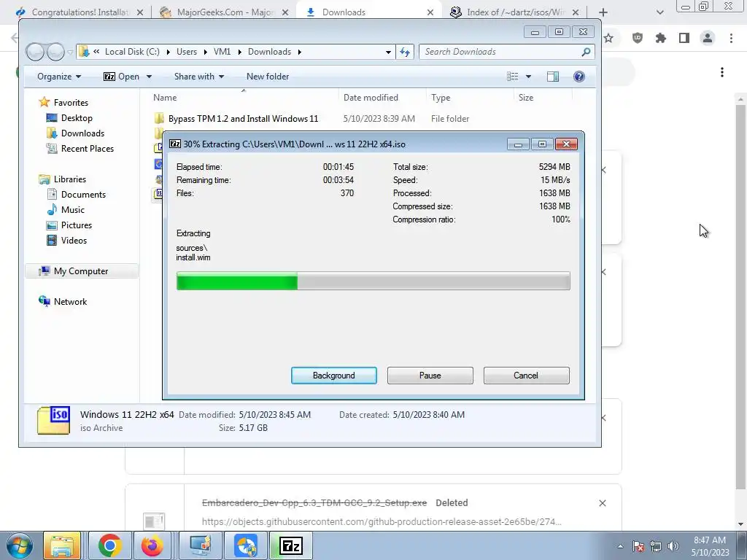Image resolution: width=747 pixels, height=560 pixels.
Task: Open 7-Zip taskbar button
Action: tap(291, 545)
